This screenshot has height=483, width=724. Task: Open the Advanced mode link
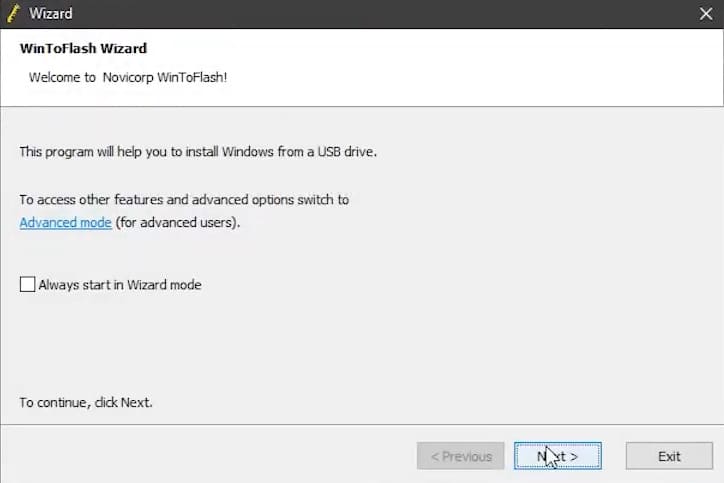[x=65, y=222]
